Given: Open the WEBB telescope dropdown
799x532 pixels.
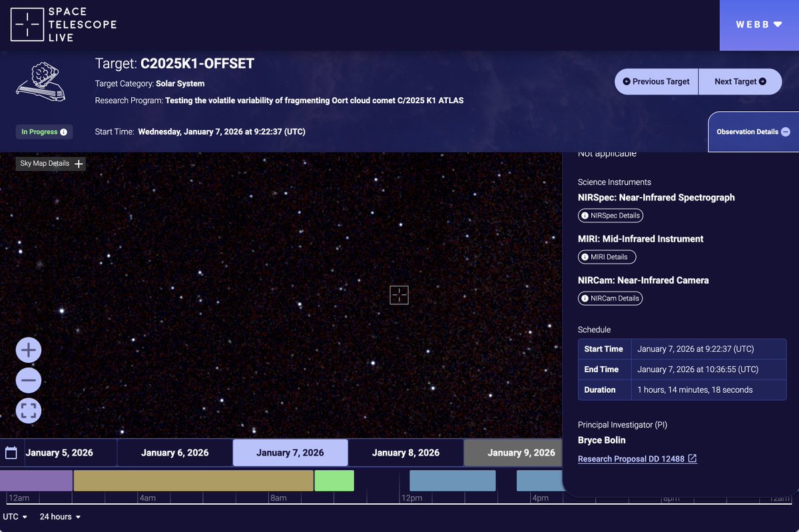Looking at the screenshot, I should click(759, 25).
